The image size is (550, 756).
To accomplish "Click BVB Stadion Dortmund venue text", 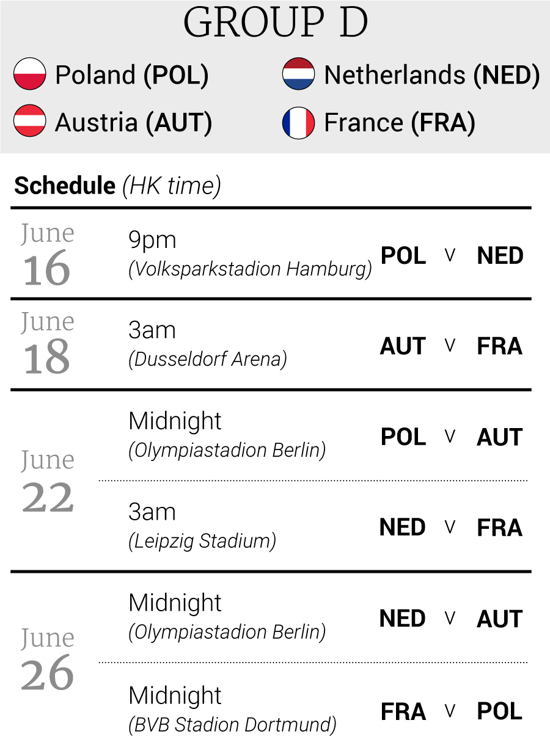I will [232, 725].
